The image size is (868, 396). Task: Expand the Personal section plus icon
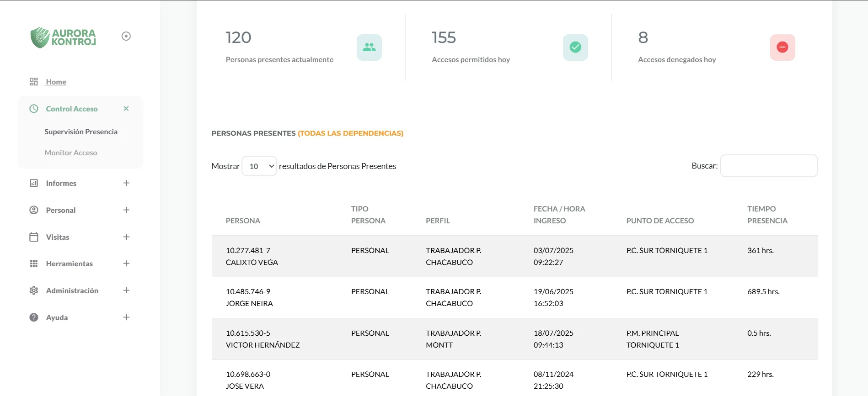pos(127,210)
